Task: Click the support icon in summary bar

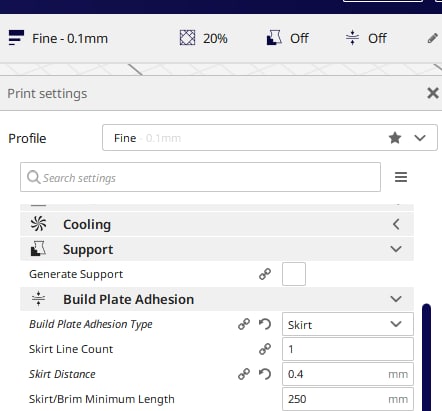Action: click(x=274, y=38)
